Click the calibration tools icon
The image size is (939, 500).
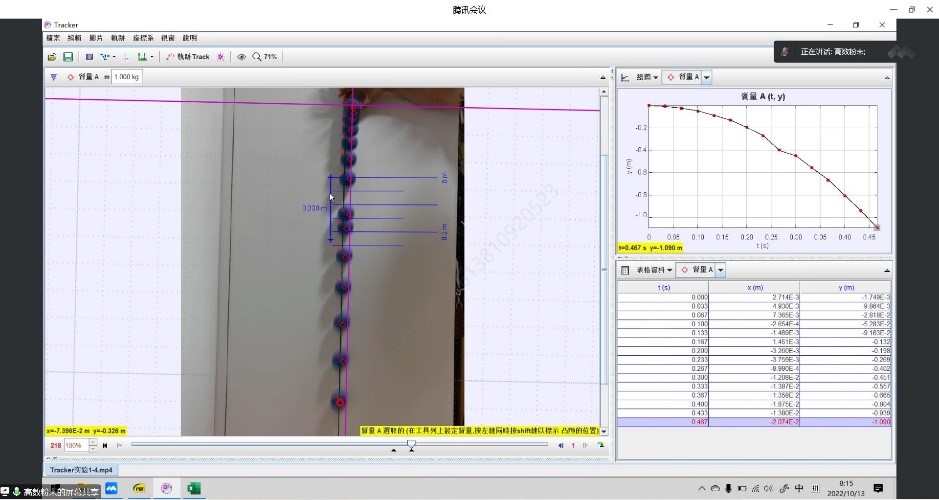tap(106, 57)
